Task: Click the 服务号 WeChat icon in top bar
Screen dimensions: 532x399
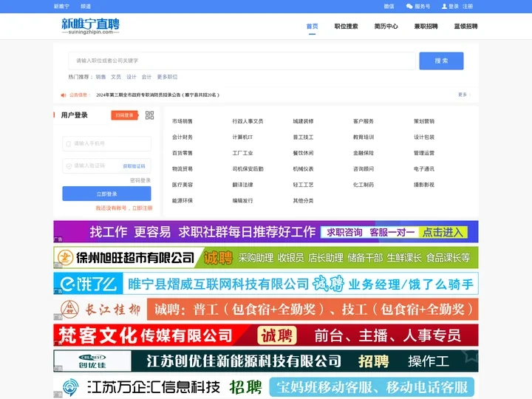Action: 409,6
